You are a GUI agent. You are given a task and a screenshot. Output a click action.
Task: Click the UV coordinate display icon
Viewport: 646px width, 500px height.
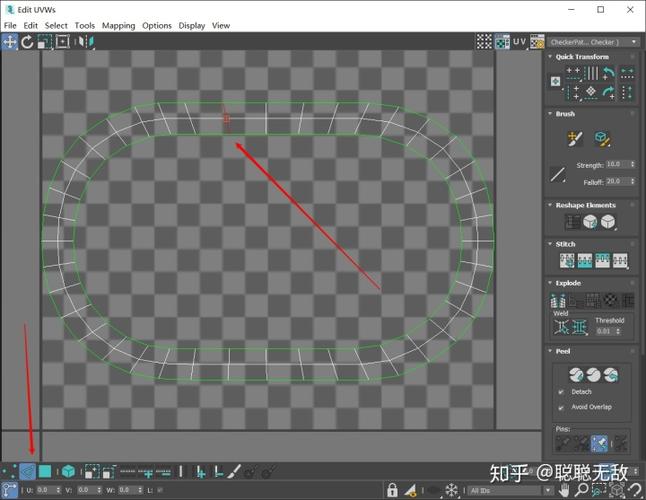(x=519, y=42)
